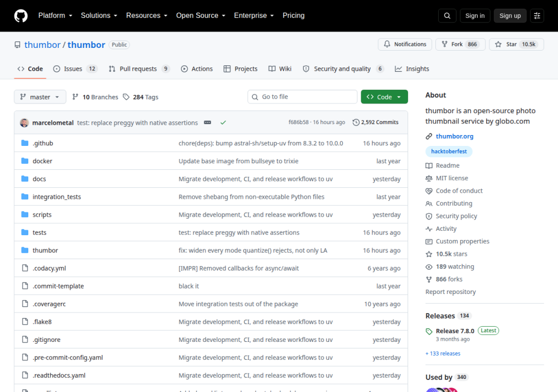Screen dimensions: 558x392
Task: Click the Sign in button
Action: (475, 16)
